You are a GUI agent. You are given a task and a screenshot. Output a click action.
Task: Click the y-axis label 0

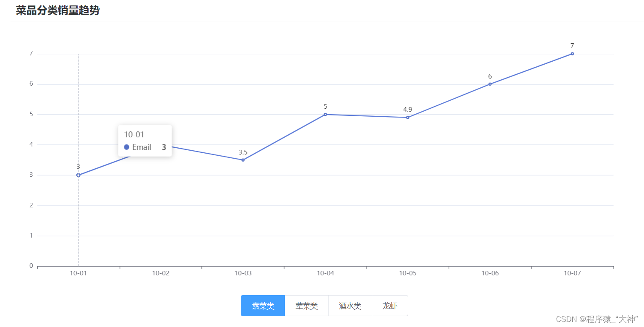click(x=31, y=266)
